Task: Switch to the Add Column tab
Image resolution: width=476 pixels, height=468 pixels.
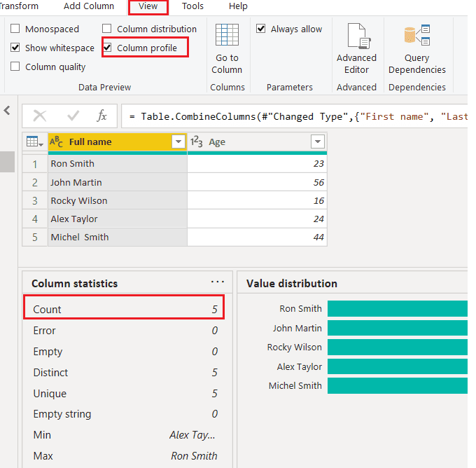Action: (89, 6)
